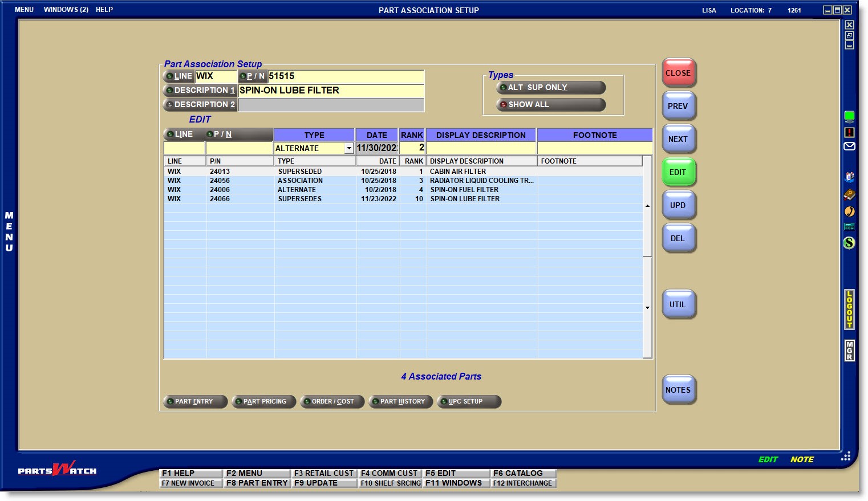This screenshot has height=501, width=868.
Task: Open the calculator icon in sidebar
Action: coord(849,227)
